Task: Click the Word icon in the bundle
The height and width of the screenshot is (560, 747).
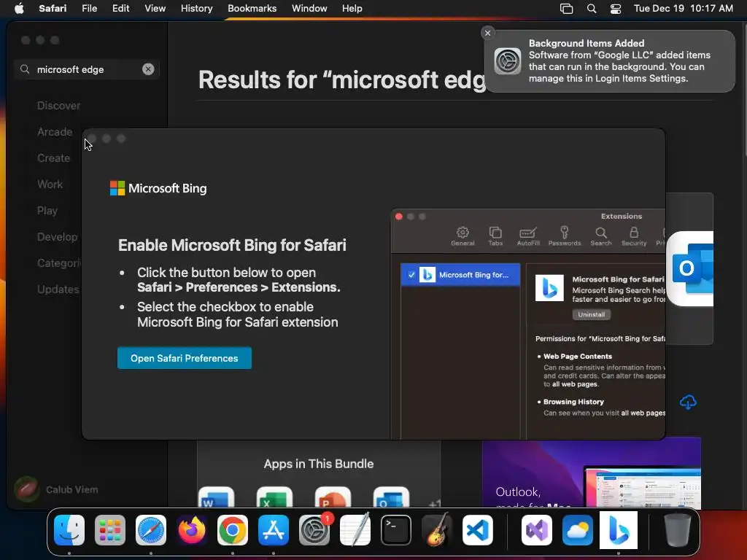Action: pyautogui.click(x=216, y=497)
